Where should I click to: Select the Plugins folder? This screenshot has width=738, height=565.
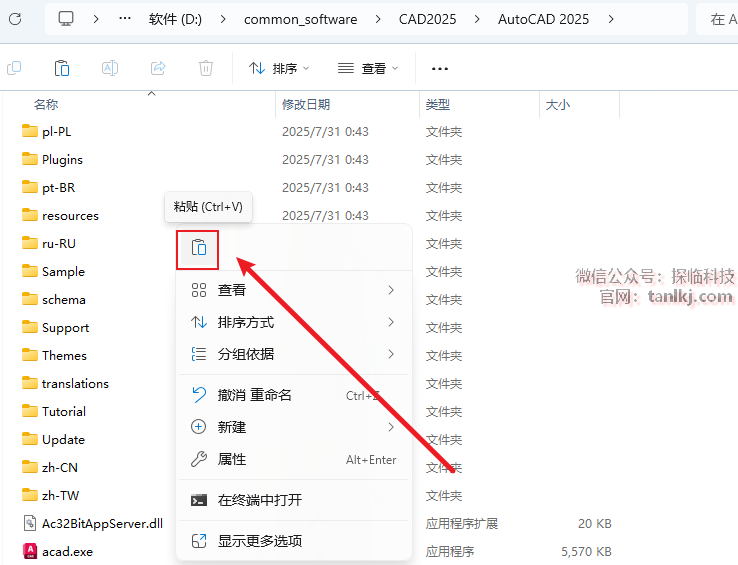click(x=62, y=160)
